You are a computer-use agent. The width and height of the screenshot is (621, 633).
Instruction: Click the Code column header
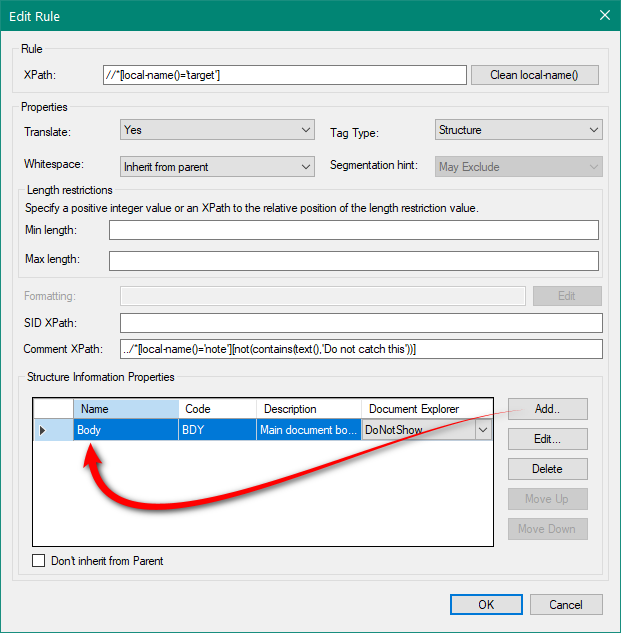[x=217, y=409]
